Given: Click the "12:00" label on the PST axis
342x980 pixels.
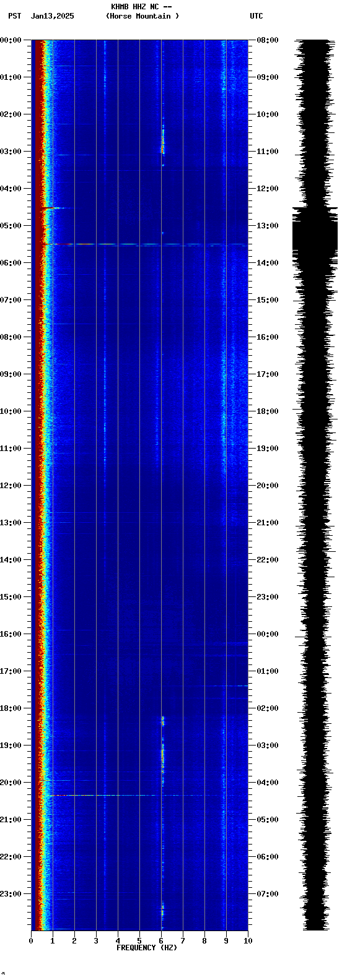Looking at the screenshot, I should click(11, 486).
